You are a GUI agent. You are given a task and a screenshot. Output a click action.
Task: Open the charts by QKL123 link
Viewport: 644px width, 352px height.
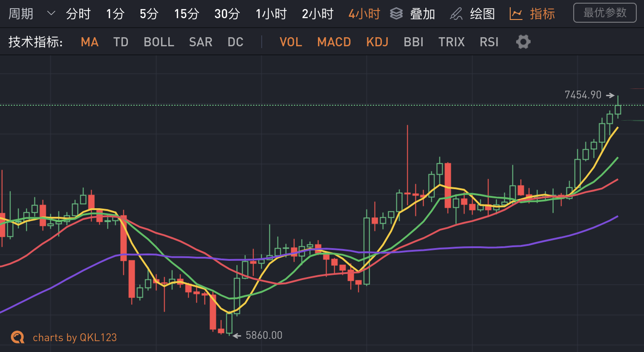[75, 337]
